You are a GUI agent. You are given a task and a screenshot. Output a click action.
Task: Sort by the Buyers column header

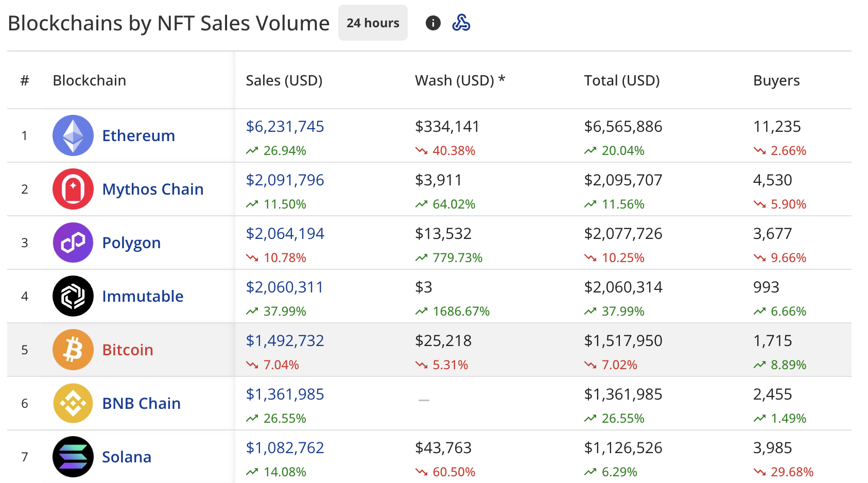click(776, 81)
